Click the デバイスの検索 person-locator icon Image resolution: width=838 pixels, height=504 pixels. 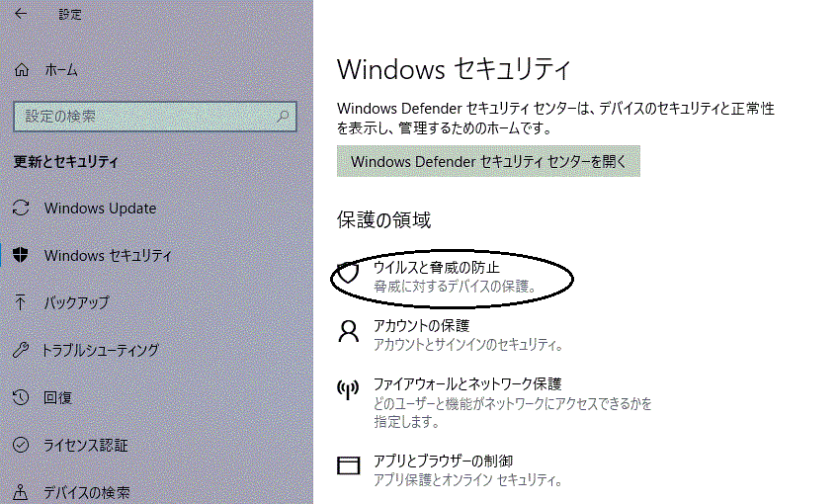21,492
